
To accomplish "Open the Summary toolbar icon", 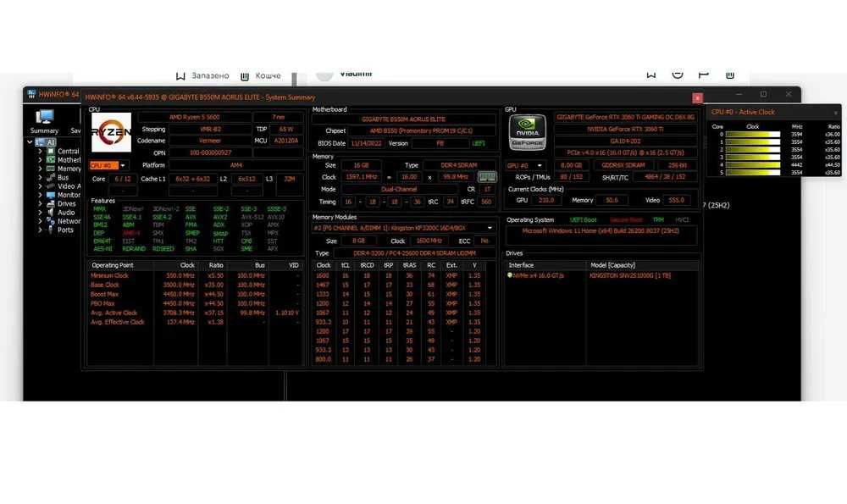I will pyautogui.click(x=44, y=121).
